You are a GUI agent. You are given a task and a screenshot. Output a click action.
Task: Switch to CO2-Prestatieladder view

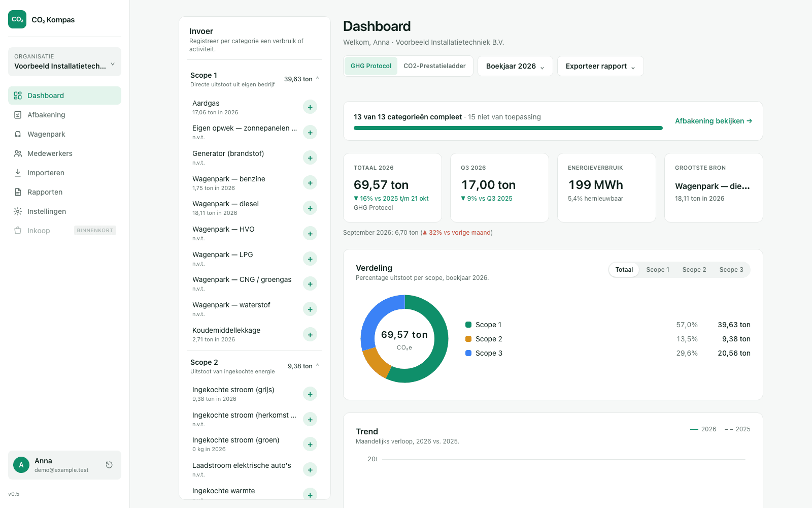click(x=434, y=66)
